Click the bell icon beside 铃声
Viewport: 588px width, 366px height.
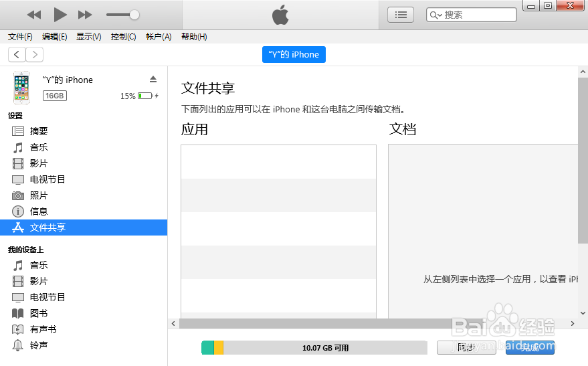click(17, 345)
